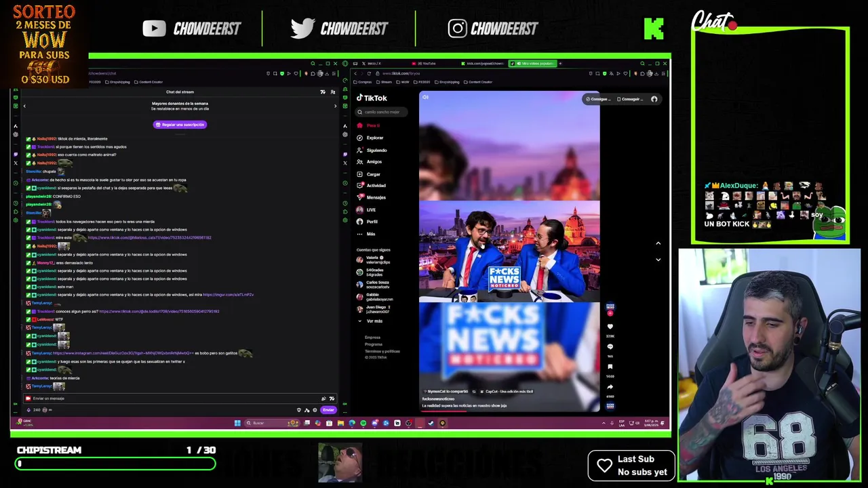Reload the TikTok page
The height and width of the screenshot is (488, 868).
pos(369,73)
